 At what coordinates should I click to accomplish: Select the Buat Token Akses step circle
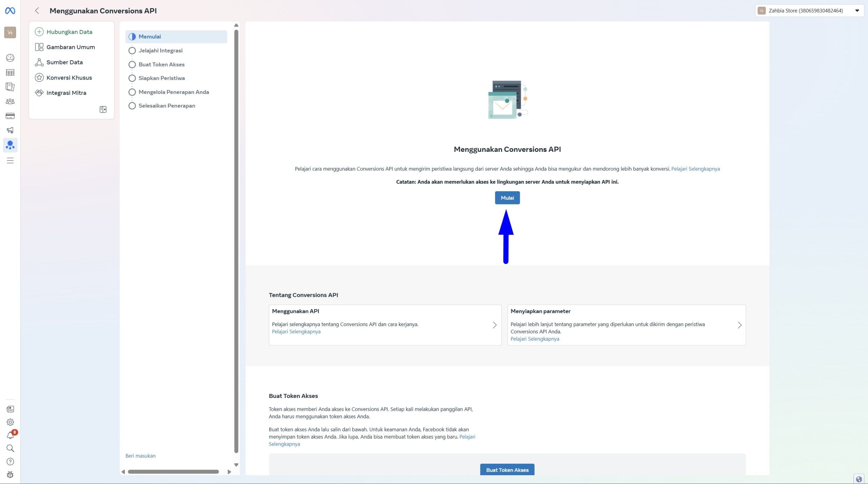point(132,64)
